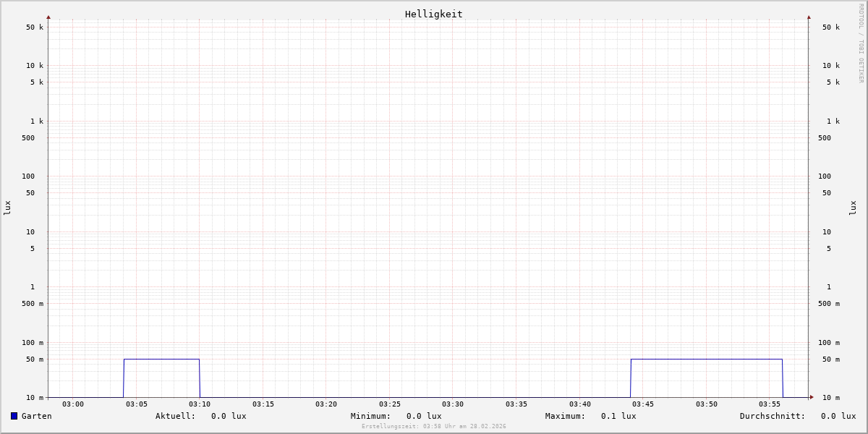Select the 03:30 time axis label
The height and width of the screenshot is (434, 868).
[x=453, y=404]
